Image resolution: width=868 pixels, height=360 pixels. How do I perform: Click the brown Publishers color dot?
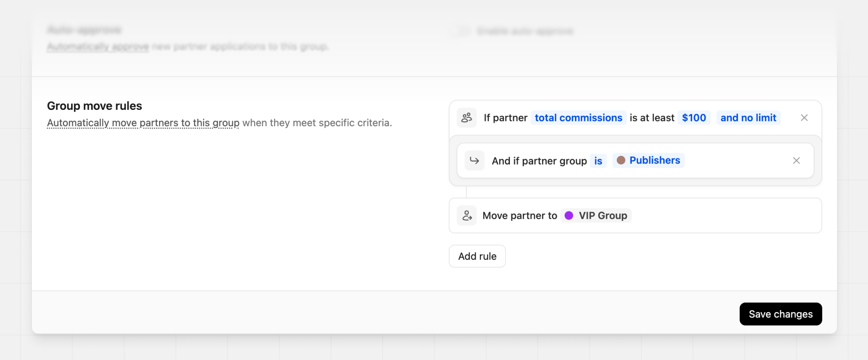[x=621, y=160]
